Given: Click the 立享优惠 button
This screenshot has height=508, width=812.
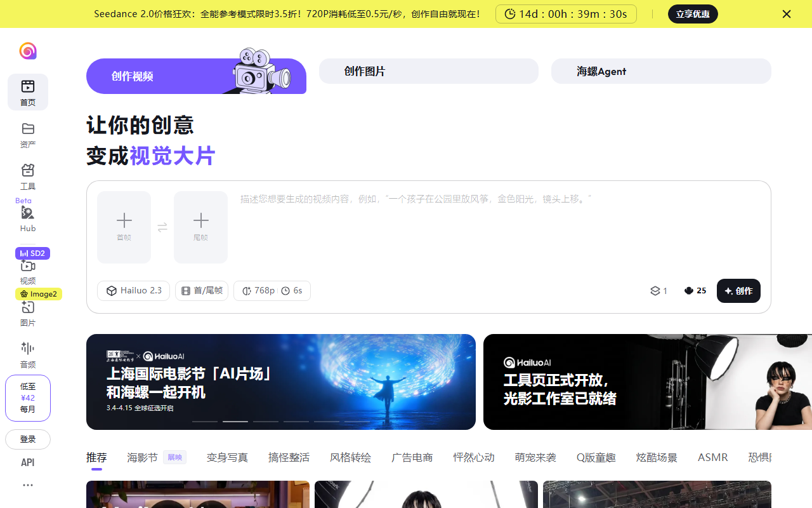Looking at the screenshot, I should click(693, 14).
